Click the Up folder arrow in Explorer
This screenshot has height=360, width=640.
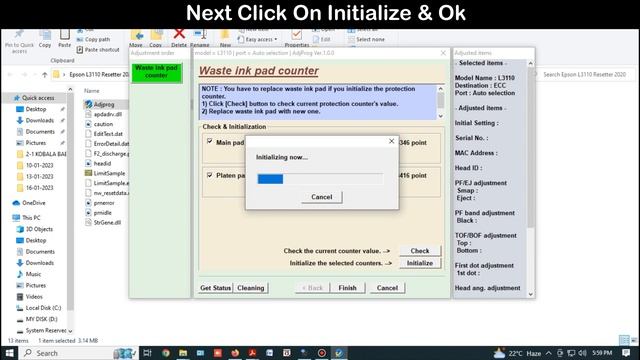[x=44, y=74]
